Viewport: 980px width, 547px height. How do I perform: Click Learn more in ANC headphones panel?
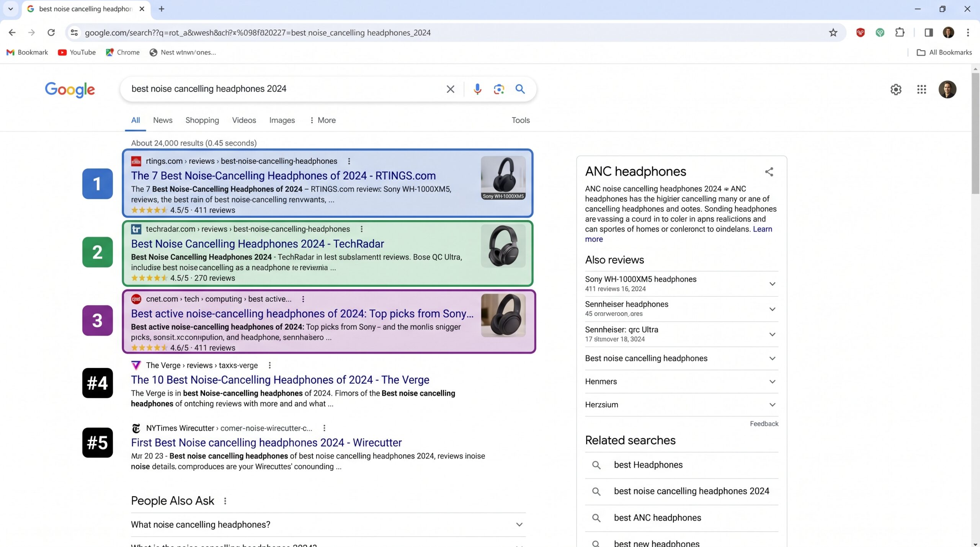click(x=762, y=229)
